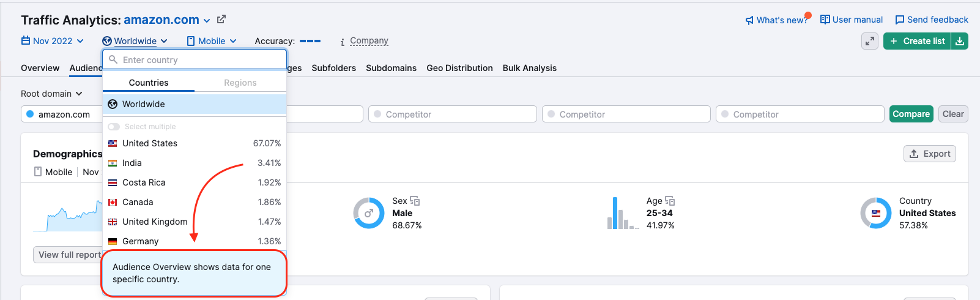Choose United States in the country list
Image resolution: width=980 pixels, height=300 pixels.
[x=195, y=143]
